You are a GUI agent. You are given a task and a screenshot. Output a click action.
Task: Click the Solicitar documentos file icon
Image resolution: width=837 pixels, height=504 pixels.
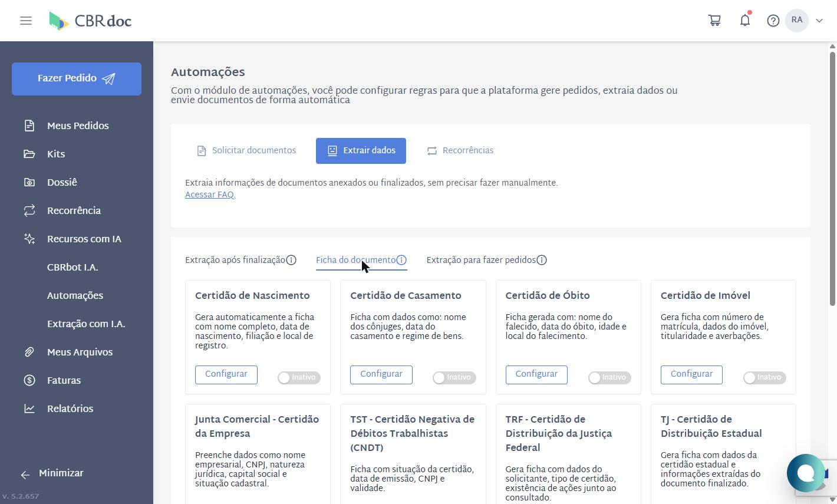202,151
